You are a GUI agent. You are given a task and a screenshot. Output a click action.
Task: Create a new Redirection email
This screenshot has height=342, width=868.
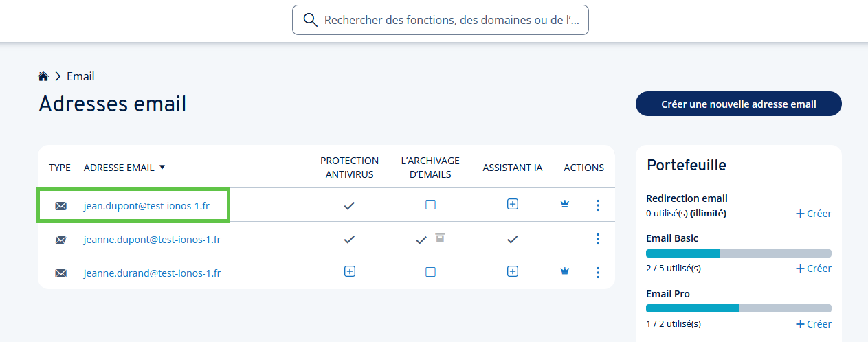click(x=814, y=214)
